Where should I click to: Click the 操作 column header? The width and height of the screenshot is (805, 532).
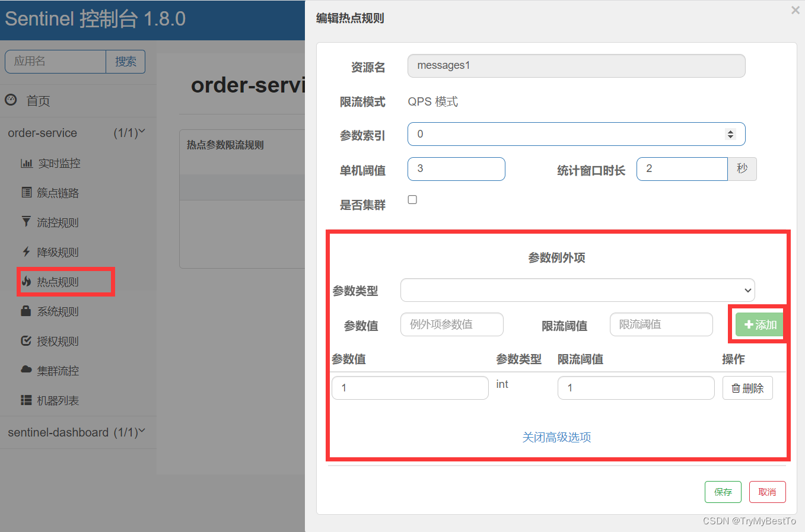tap(733, 359)
